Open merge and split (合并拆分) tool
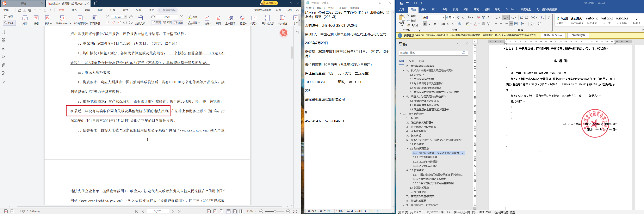 [x=283, y=20]
